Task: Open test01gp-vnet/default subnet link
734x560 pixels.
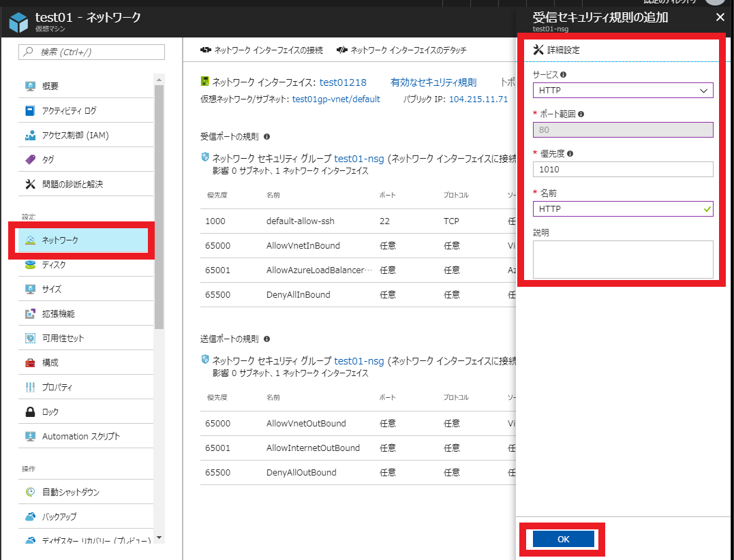Action: [x=336, y=99]
